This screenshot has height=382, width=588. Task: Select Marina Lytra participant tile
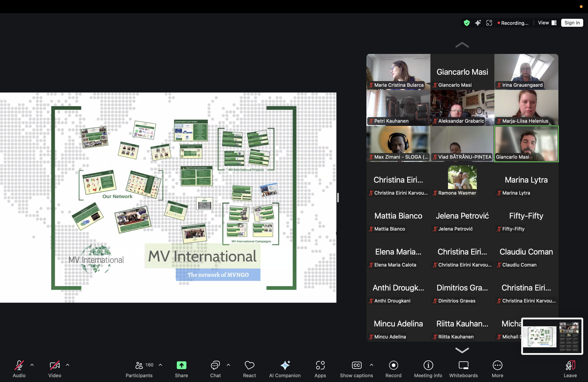526,180
